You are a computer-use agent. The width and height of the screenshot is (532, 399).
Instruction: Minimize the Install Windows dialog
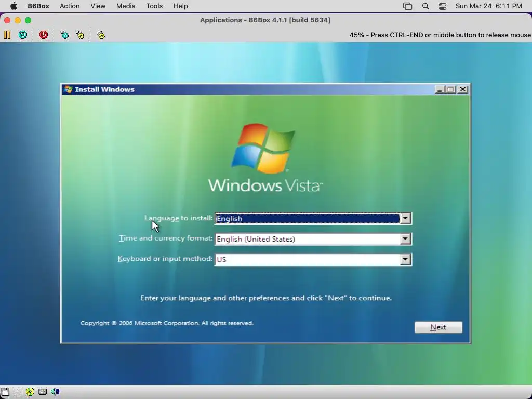point(440,89)
